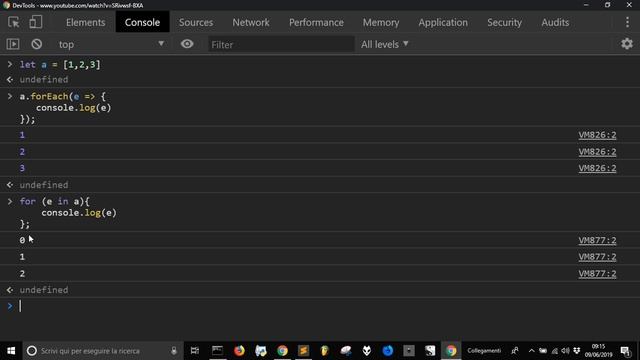Open VM826:2 link on the output 3 row
The height and width of the screenshot is (360, 640).
[597, 168]
